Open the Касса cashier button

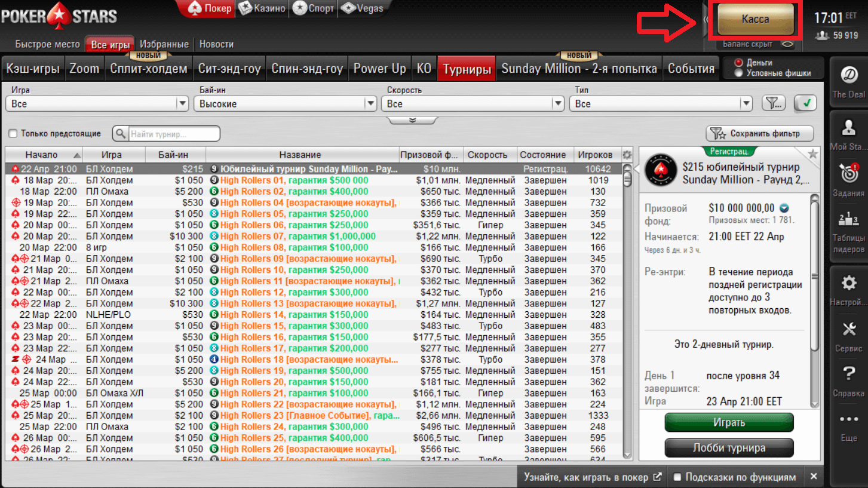click(x=755, y=19)
